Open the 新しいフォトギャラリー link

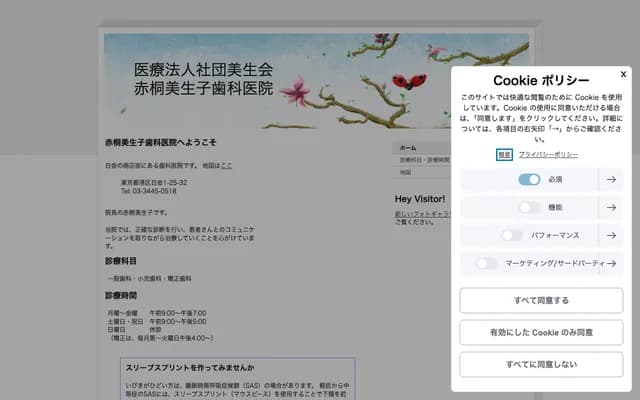(422, 214)
